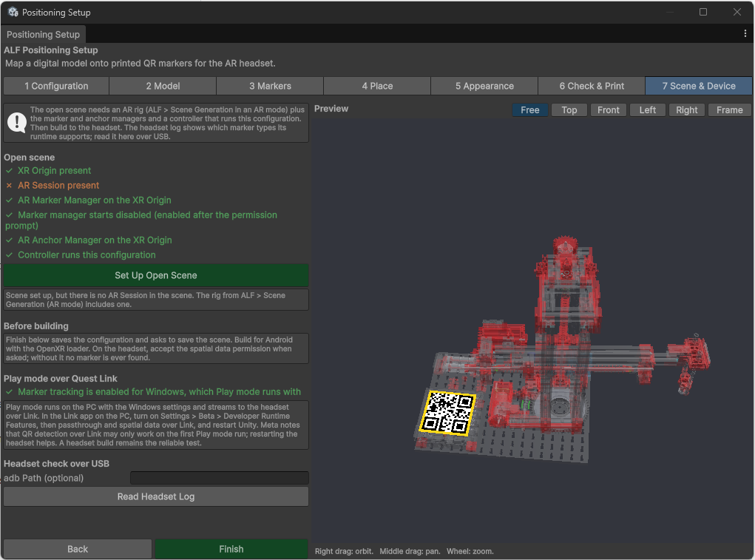Click Set Up Open Scene
Viewport: 755px width, 560px height.
tap(156, 275)
